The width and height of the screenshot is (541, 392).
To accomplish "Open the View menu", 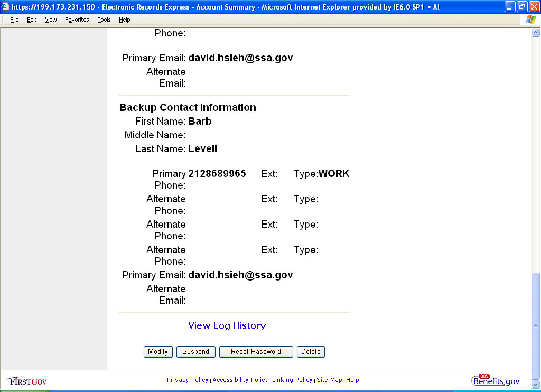I will [51, 20].
